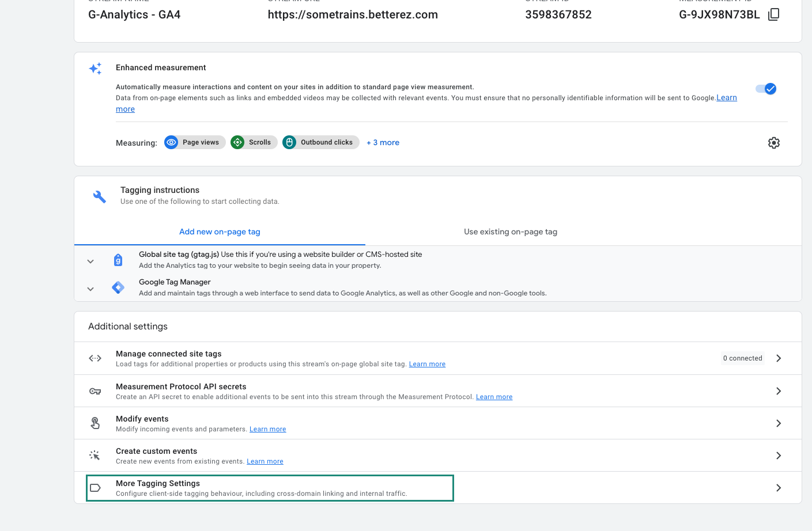This screenshot has width=812, height=531.
Task: Open the Modify events chevron
Action: point(779,423)
